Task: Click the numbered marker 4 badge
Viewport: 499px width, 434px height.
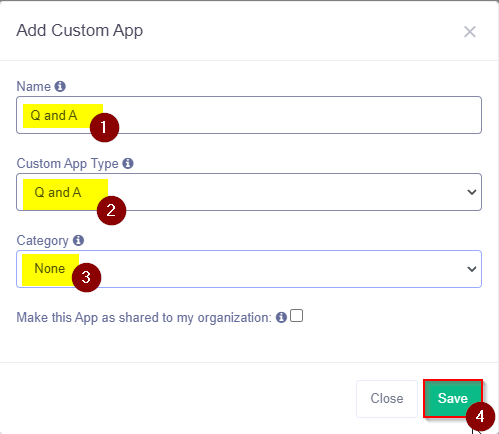Action: click(480, 416)
